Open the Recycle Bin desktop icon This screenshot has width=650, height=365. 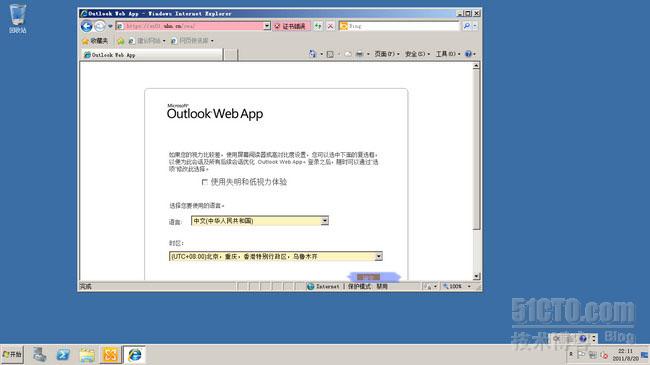pos(17,19)
